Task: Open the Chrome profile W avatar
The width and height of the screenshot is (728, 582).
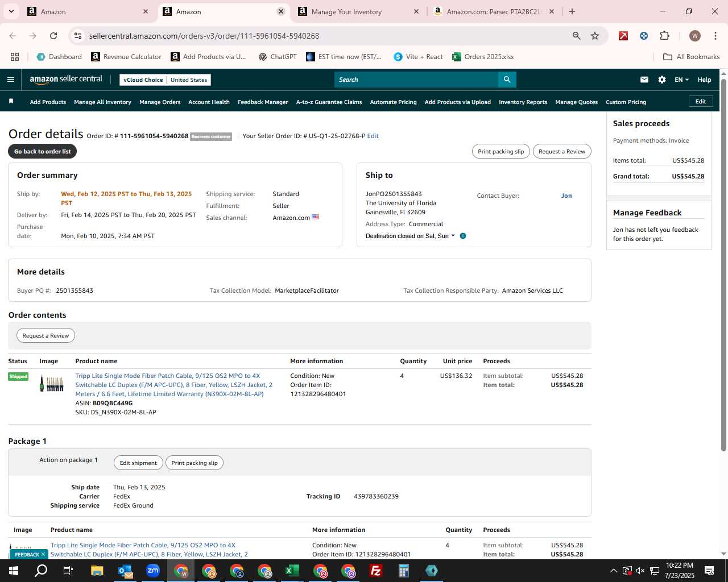Action: [x=694, y=36]
